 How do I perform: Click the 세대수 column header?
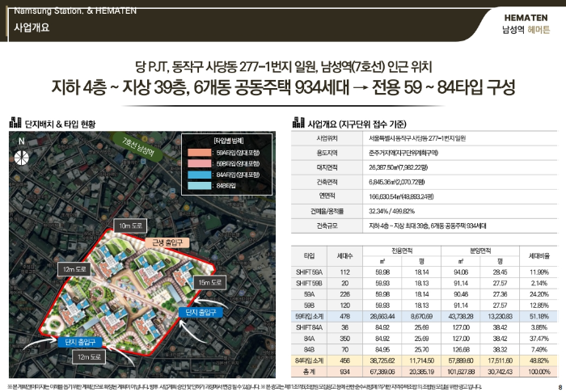tap(344, 256)
